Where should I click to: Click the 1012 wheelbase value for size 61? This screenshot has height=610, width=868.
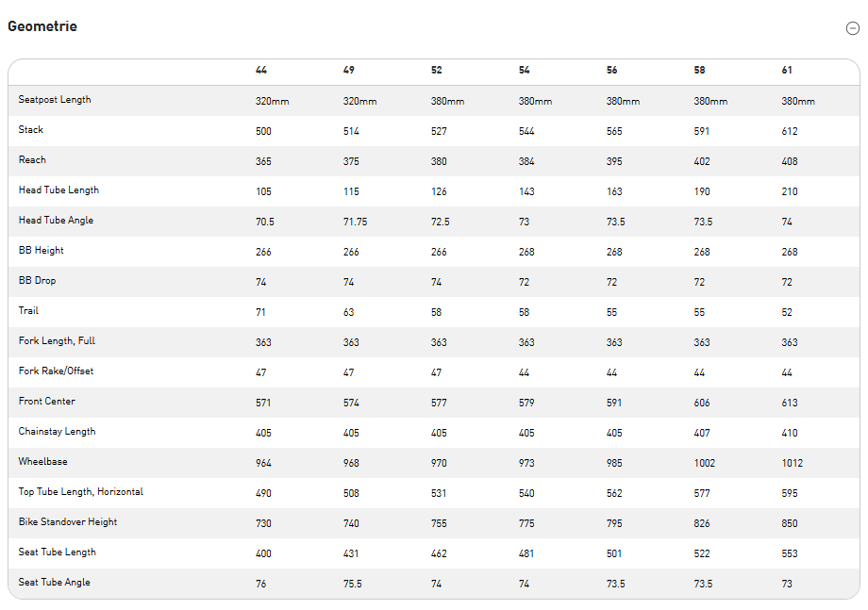tap(793, 463)
